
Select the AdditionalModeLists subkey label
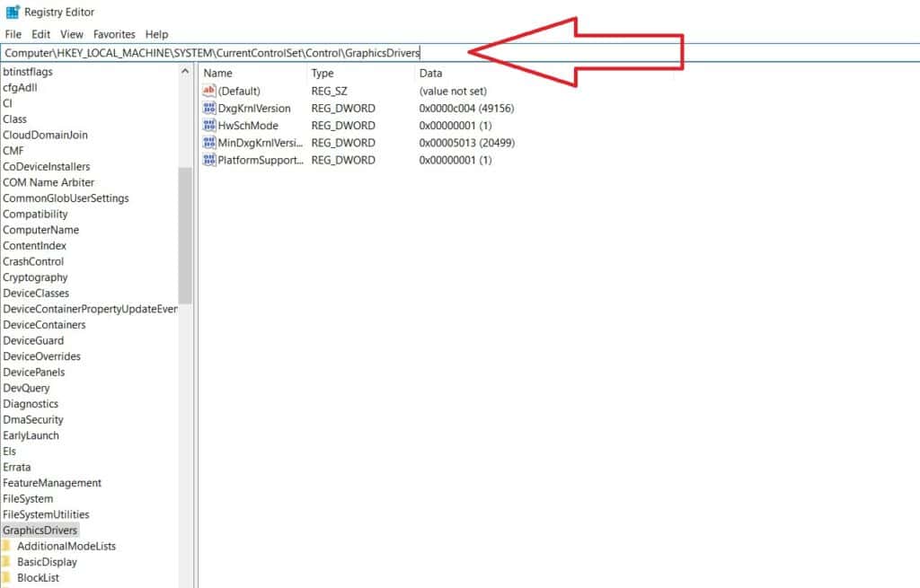[x=66, y=547]
